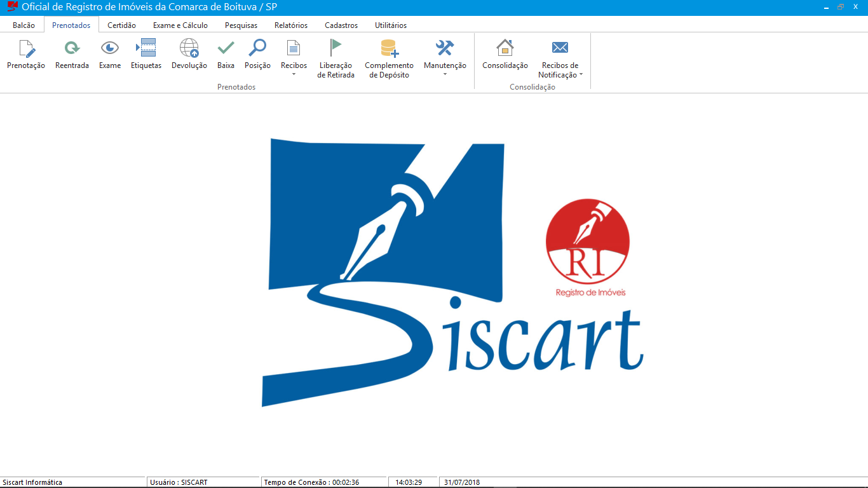Switch to the Cadastros tab
The image size is (868, 488).
(341, 25)
